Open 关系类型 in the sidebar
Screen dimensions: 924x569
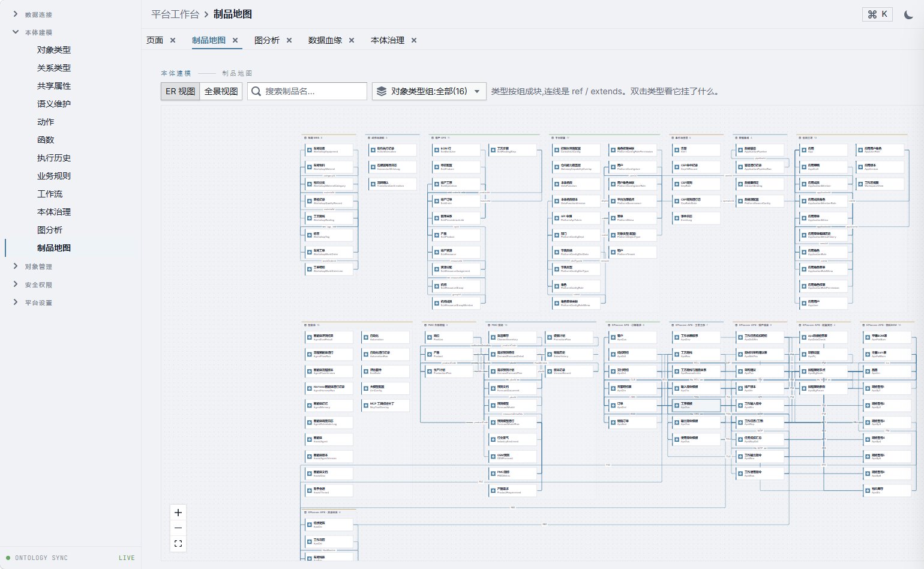pyautogui.click(x=54, y=68)
